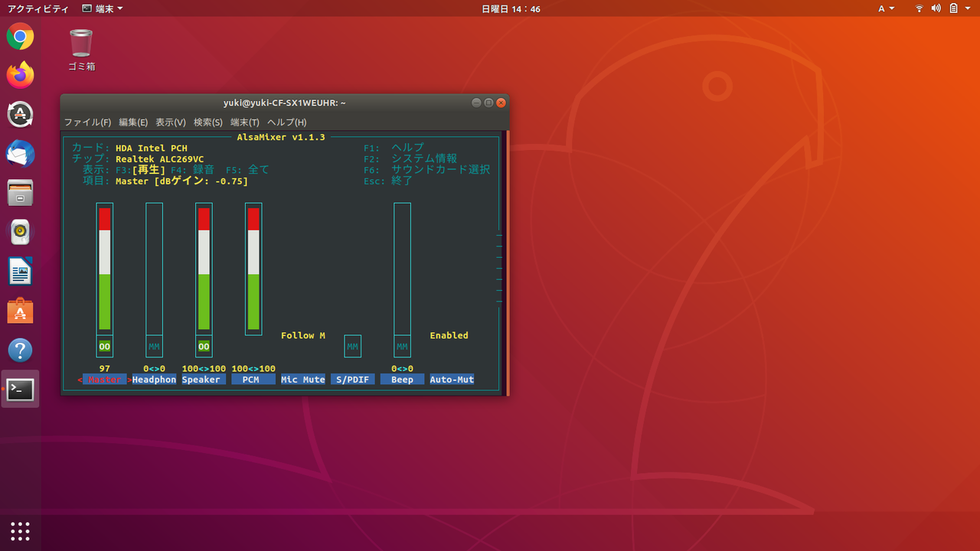Open LibreOffice Writer from the dock

[x=19, y=272]
